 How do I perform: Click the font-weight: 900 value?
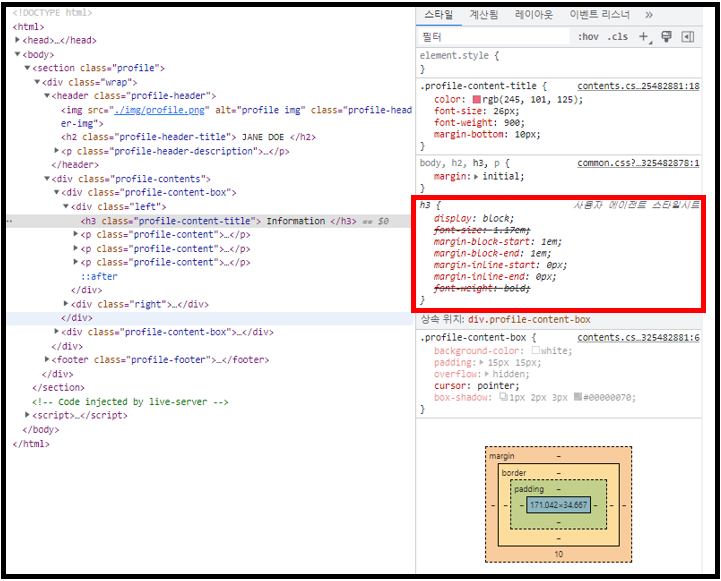click(513, 123)
